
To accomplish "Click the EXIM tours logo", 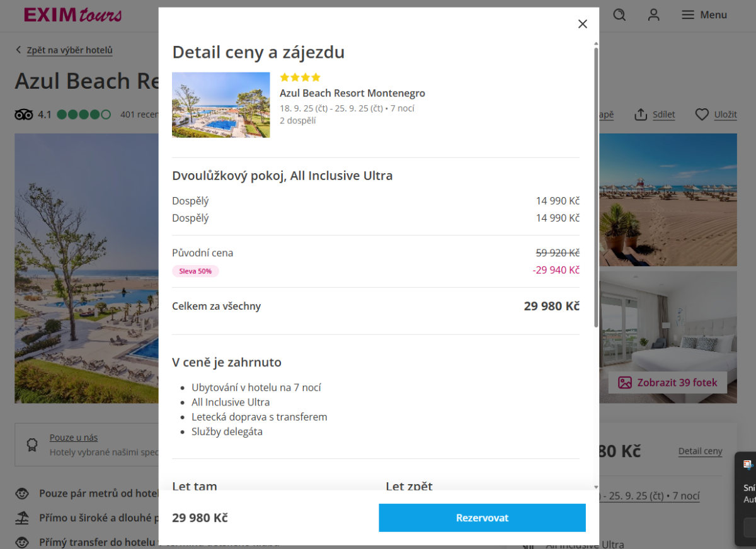I will coord(72,14).
